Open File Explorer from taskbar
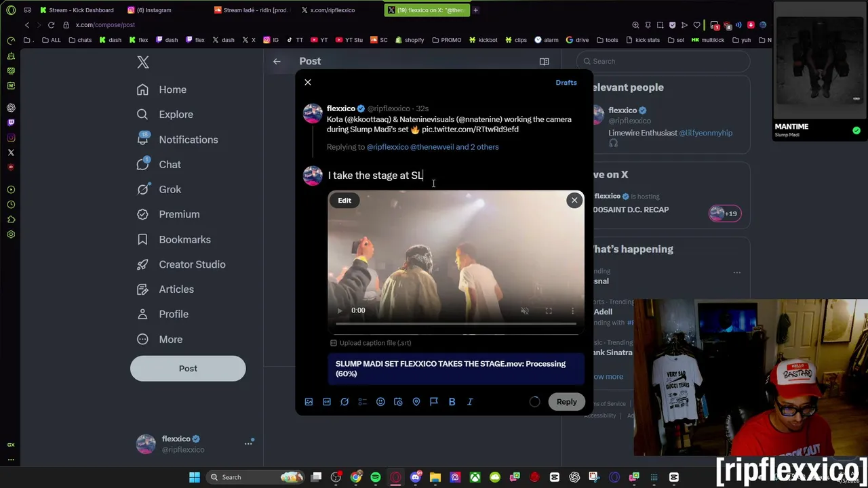The width and height of the screenshot is (868, 488). point(435,477)
